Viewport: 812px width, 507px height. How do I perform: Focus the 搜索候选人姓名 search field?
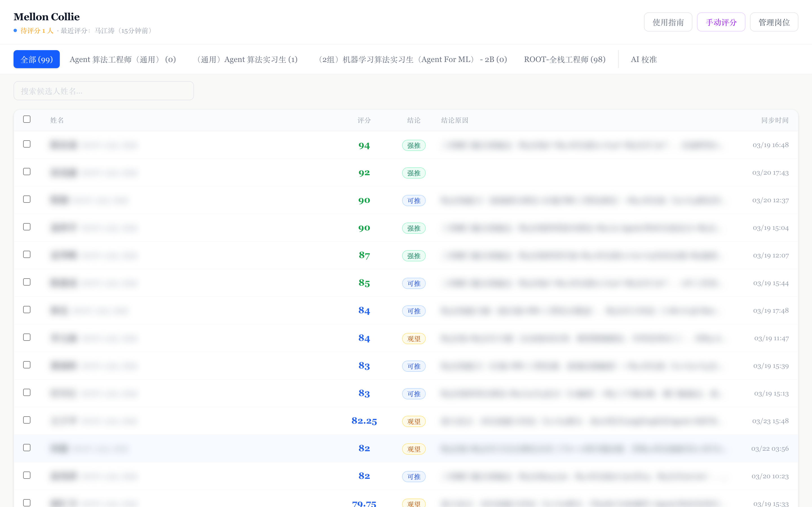coord(103,91)
